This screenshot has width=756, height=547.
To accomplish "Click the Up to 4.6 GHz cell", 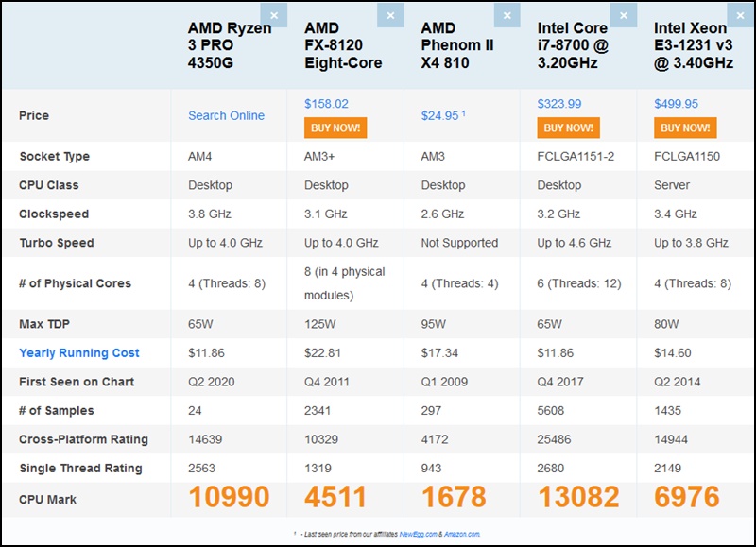I will [575, 243].
